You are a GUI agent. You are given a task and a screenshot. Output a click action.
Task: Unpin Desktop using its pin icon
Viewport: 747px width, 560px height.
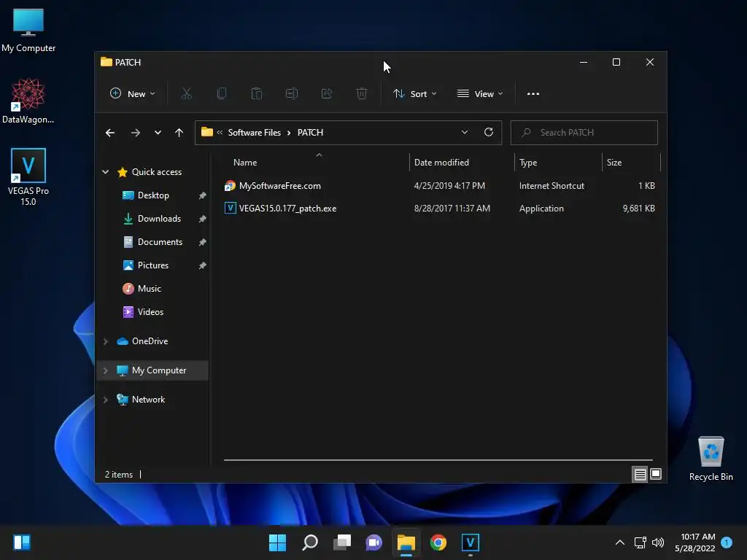point(203,195)
